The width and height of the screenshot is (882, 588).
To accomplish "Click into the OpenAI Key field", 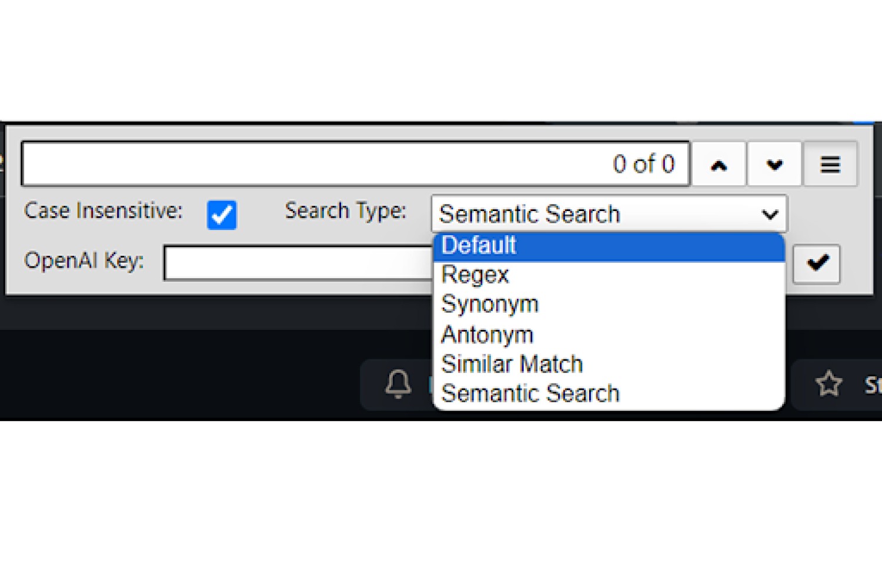I will click(x=299, y=263).
